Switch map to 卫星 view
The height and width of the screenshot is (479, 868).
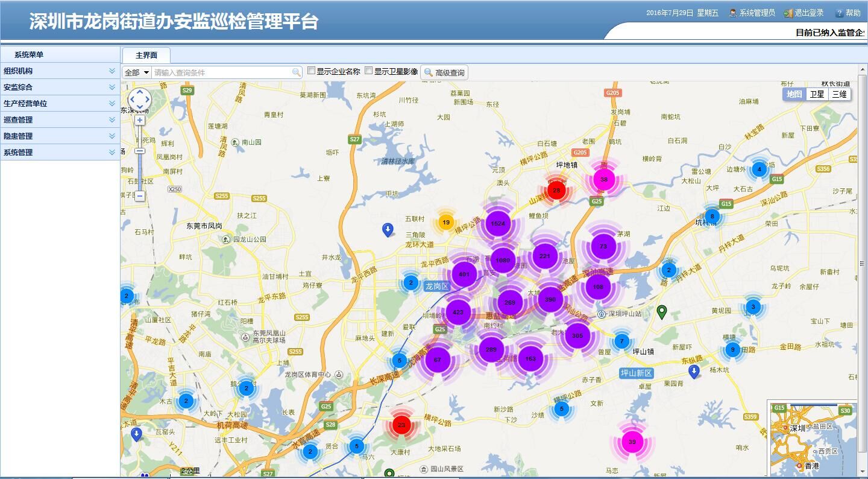point(817,94)
